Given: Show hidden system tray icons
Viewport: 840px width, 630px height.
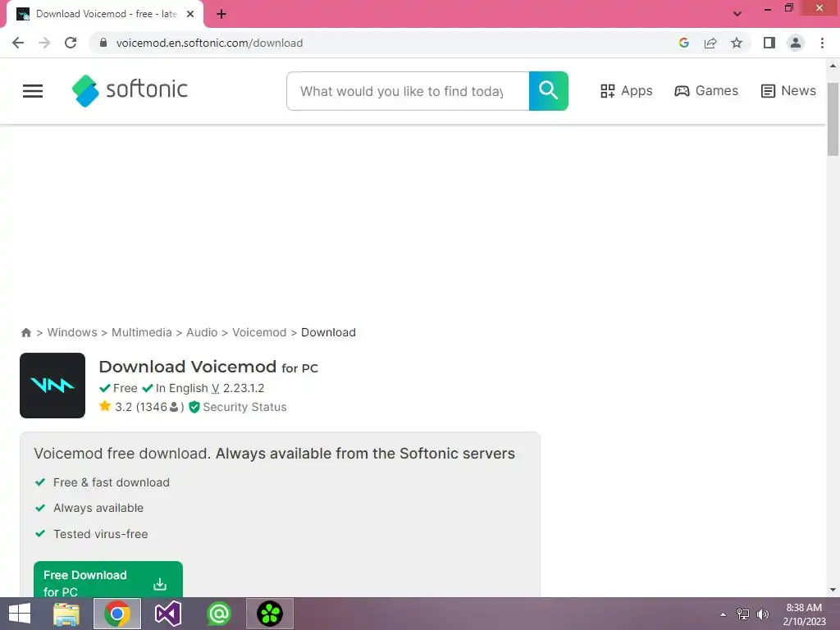Looking at the screenshot, I should 723,614.
